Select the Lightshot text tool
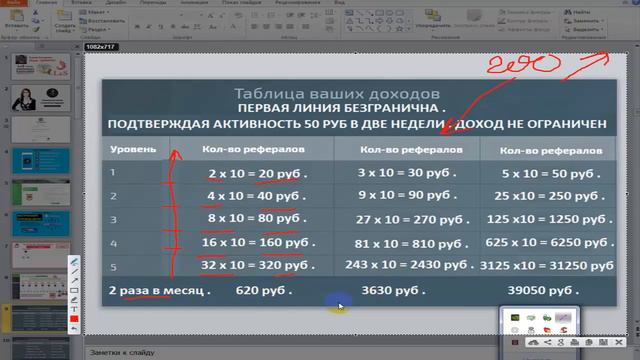The image size is (640, 360). [x=74, y=309]
